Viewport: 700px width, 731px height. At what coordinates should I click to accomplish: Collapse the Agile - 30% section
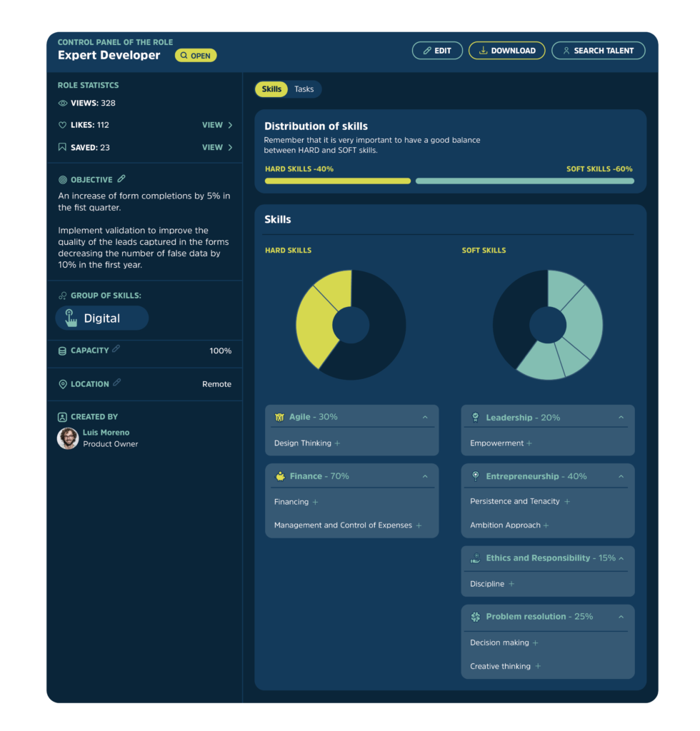click(x=425, y=417)
